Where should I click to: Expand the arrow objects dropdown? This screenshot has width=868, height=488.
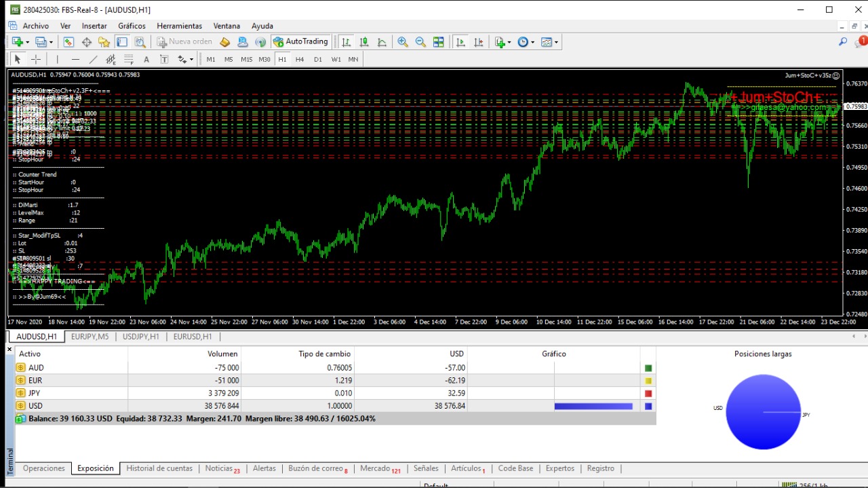coord(192,59)
